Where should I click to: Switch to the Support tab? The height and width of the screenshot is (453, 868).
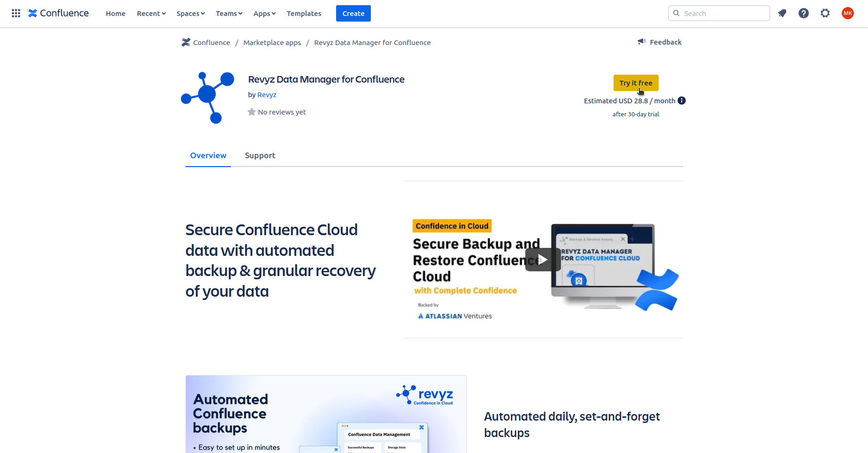260,155
